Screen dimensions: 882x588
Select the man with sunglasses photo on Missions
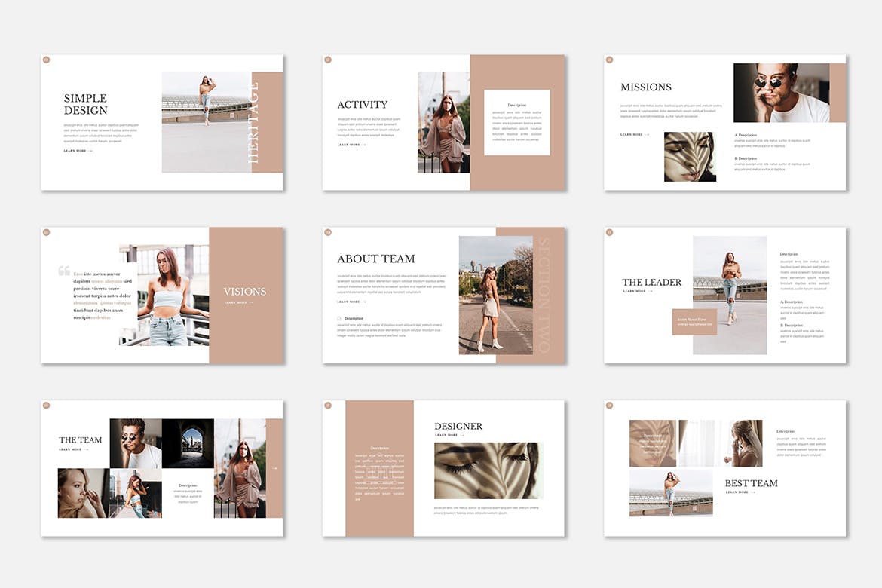point(781,93)
